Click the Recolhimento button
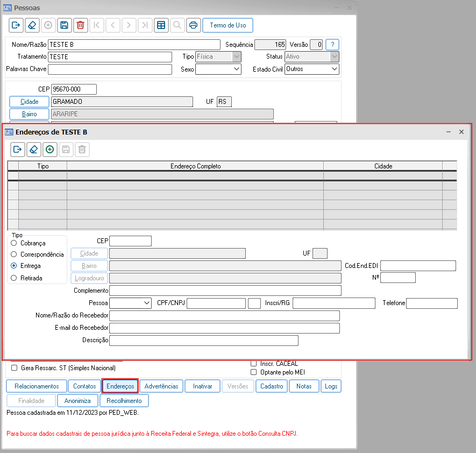Viewport: 476px width, 453px height. point(124,401)
